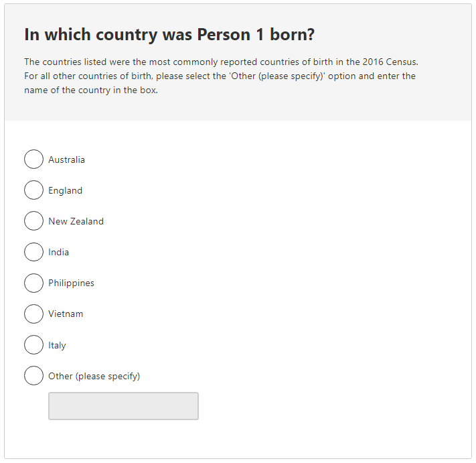This screenshot has width=476, height=463.
Task: Focus the country name text box
Action: click(x=123, y=406)
